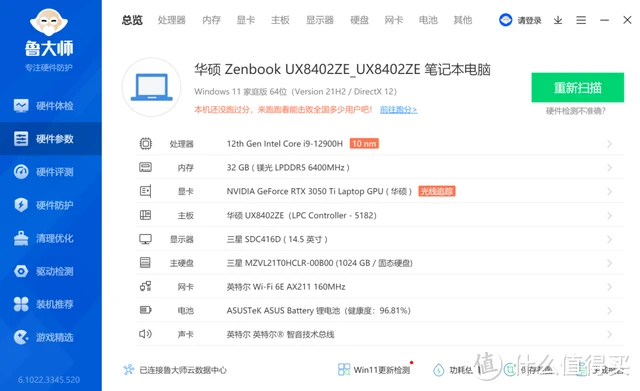Click version number 6.1022.3345.520

click(x=49, y=380)
